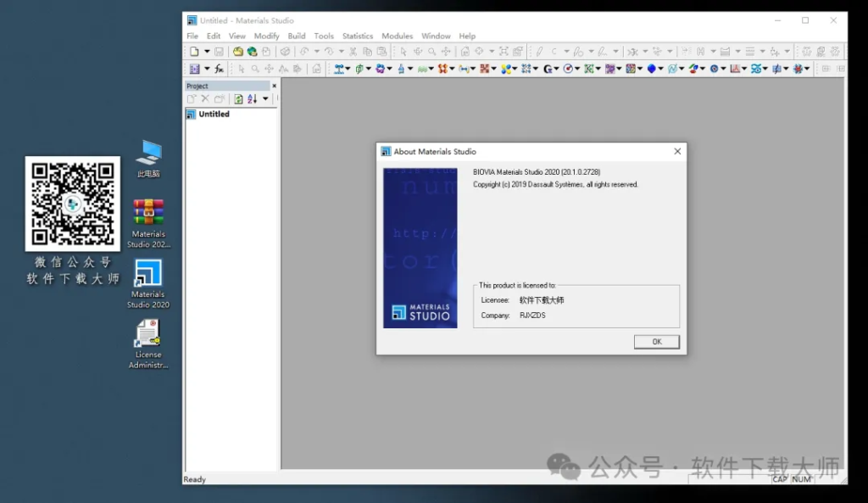Click the refresh icon in Project panel
The height and width of the screenshot is (503, 868).
[238, 99]
